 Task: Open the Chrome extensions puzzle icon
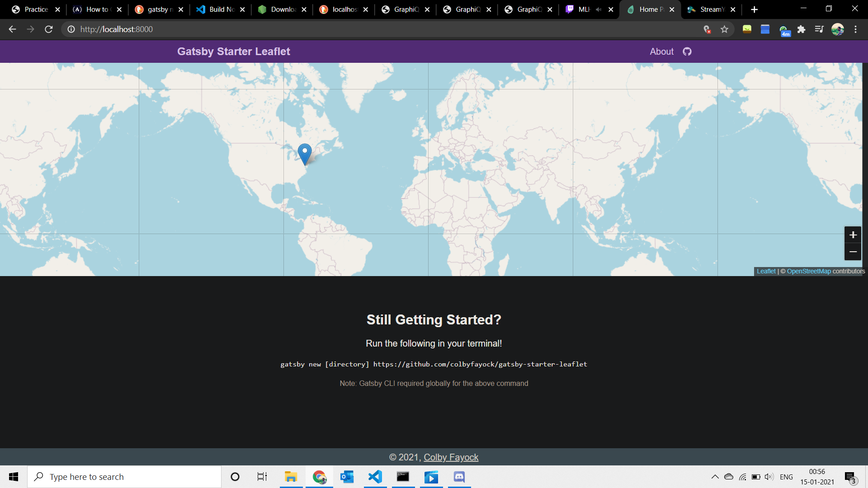(x=801, y=29)
